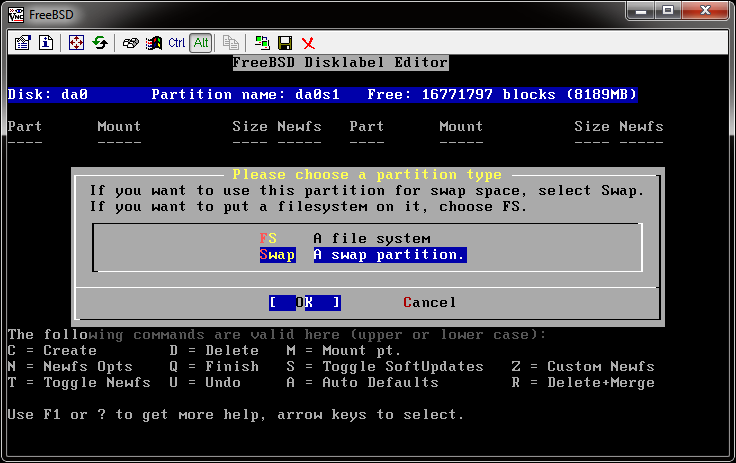The image size is (736, 463).
Task: Click the 'Please choose a partition type' title
Action: [x=367, y=175]
